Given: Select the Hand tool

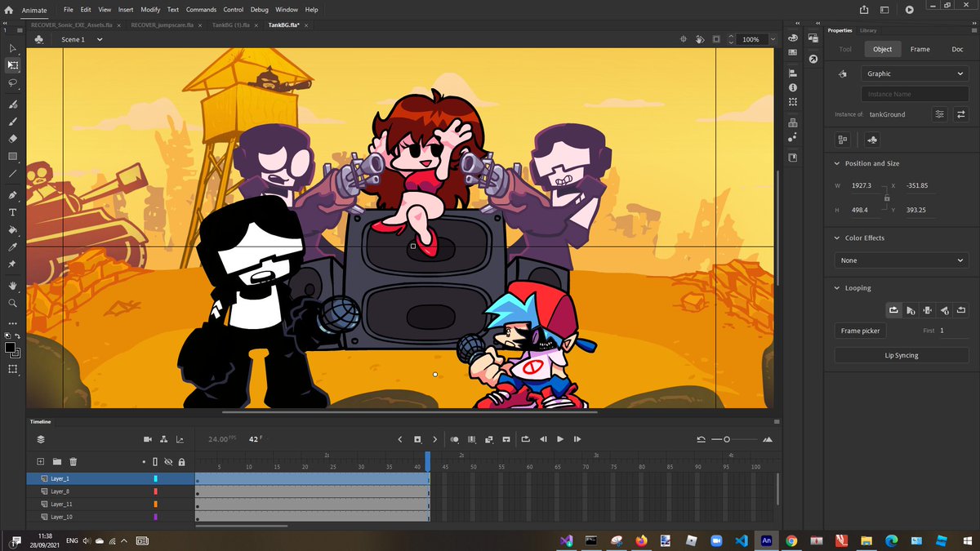Looking at the screenshot, I should tap(12, 286).
